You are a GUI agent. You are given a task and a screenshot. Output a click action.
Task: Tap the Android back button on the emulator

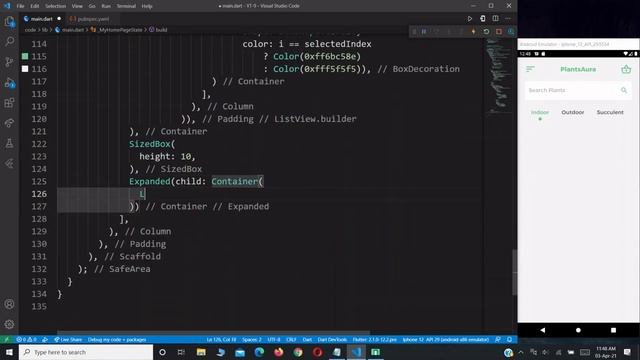pyautogui.click(x=542, y=330)
